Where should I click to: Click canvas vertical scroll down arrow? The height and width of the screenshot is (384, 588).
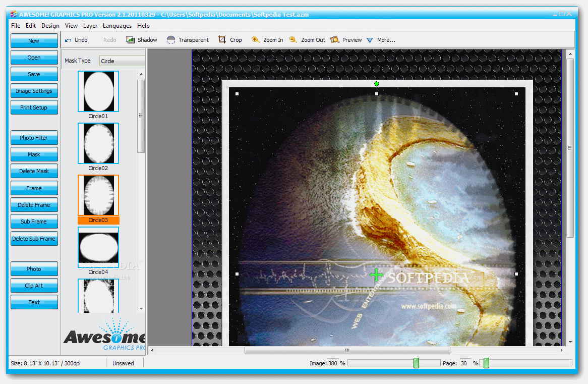pos(570,342)
